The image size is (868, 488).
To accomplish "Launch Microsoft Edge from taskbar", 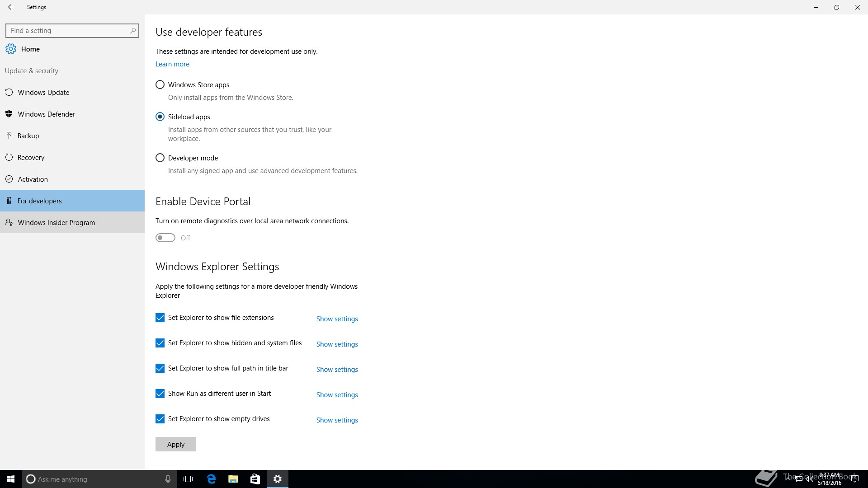I will pos(211,479).
